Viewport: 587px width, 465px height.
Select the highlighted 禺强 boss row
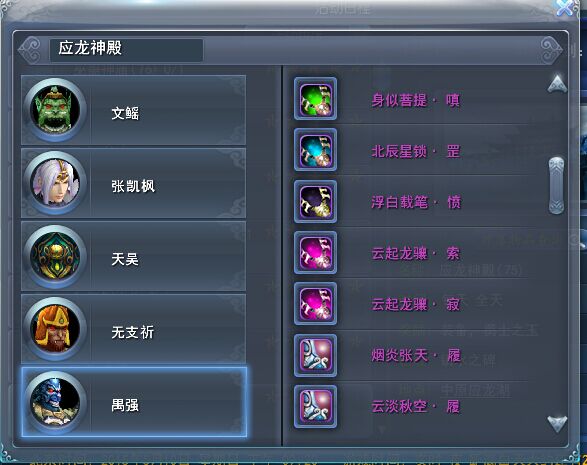click(x=134, y=402)
